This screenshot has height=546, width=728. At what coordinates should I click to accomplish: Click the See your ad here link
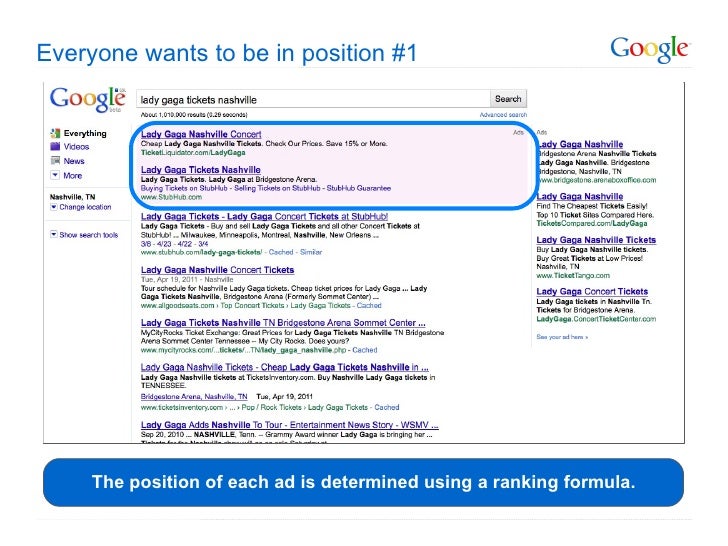(x=562, y=337)
